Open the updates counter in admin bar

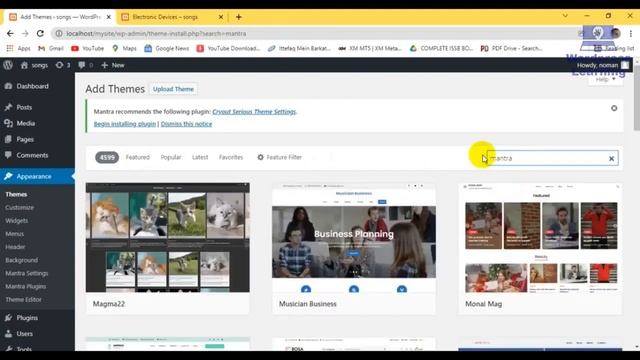[x=63, y=65]
